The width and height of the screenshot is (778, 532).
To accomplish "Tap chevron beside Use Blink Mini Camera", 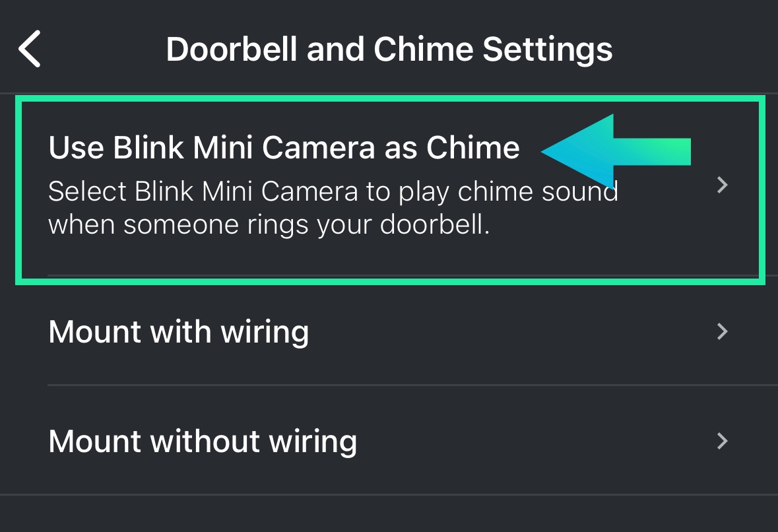I will 723,185.
